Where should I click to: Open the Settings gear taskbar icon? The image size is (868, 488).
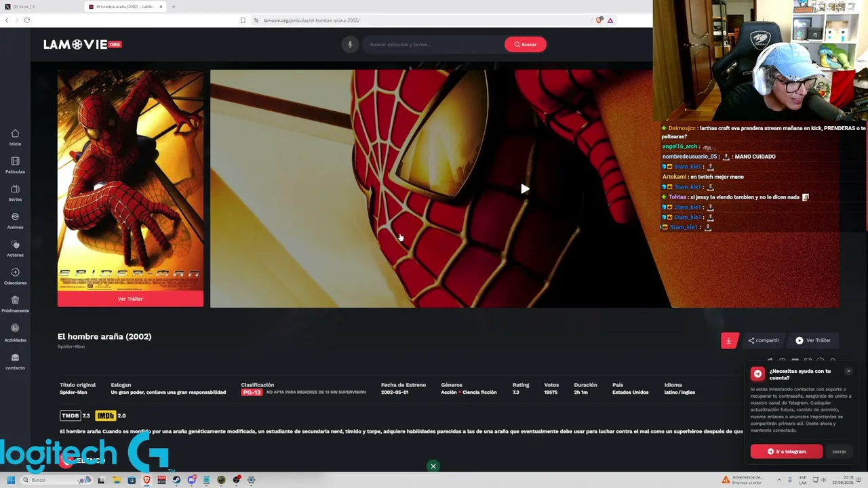[x=251, y=480]
